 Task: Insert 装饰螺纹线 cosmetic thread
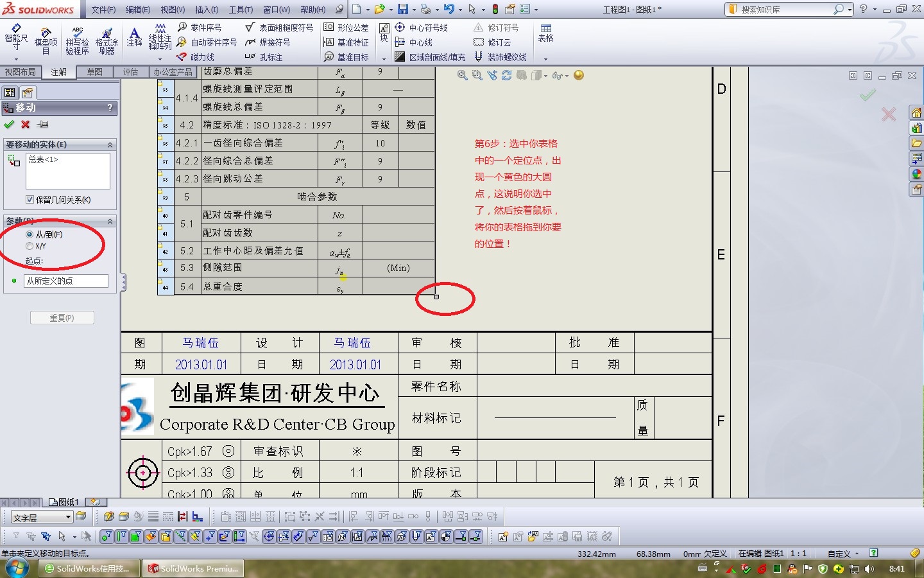tap(500, 57)
